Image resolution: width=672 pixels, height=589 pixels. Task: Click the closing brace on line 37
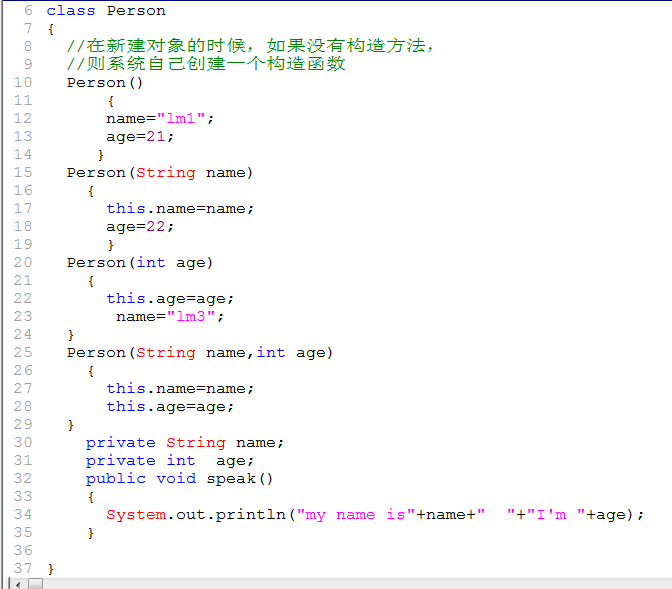point(51,569)
